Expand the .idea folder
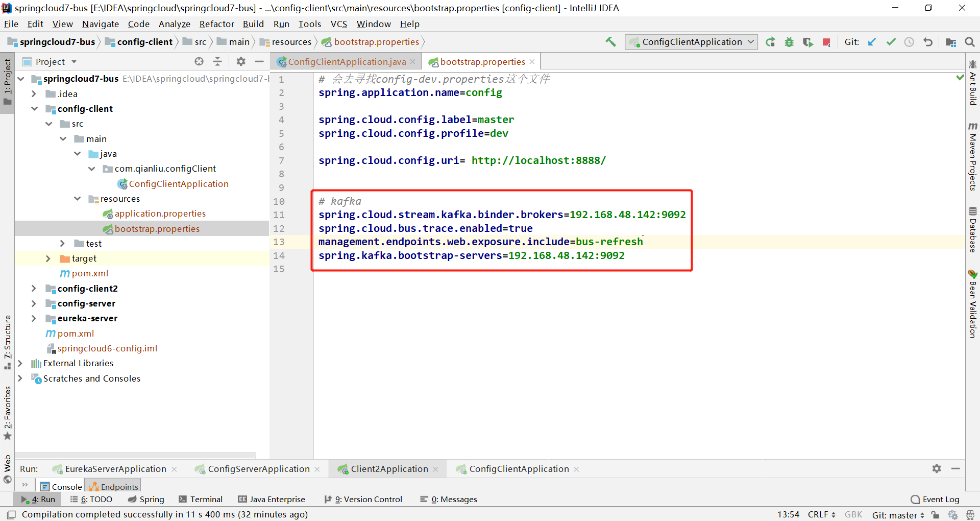The height and width of the screenshot is (521, 980). (34, 94)
